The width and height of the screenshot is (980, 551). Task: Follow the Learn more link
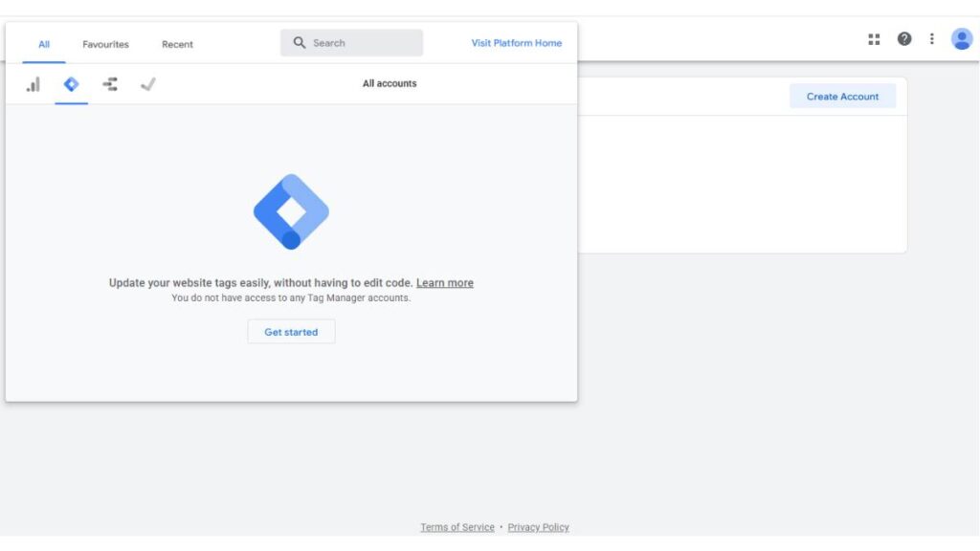click(x=445, y=283)
